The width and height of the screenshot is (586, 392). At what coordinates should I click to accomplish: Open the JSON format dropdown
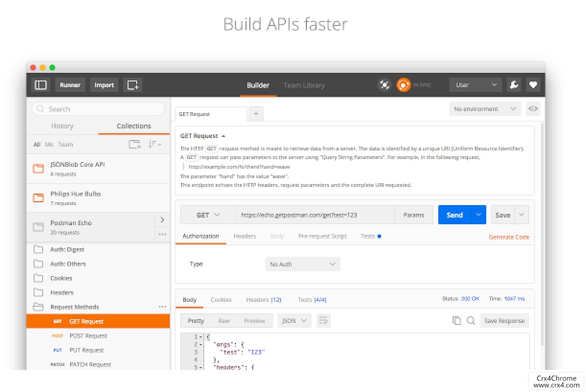pos(294,321)
